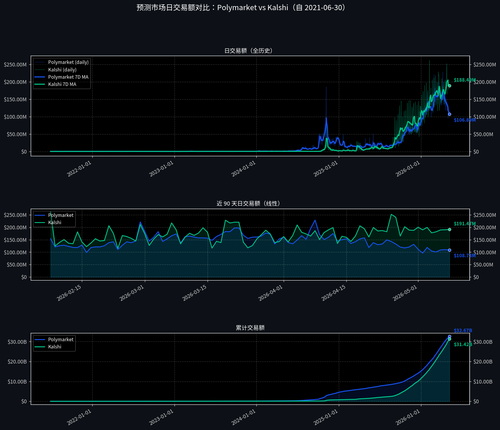500x430 pixels.
Task: Click left-axis '$100.00M' on 90-day chart
Action: (15, 253)
